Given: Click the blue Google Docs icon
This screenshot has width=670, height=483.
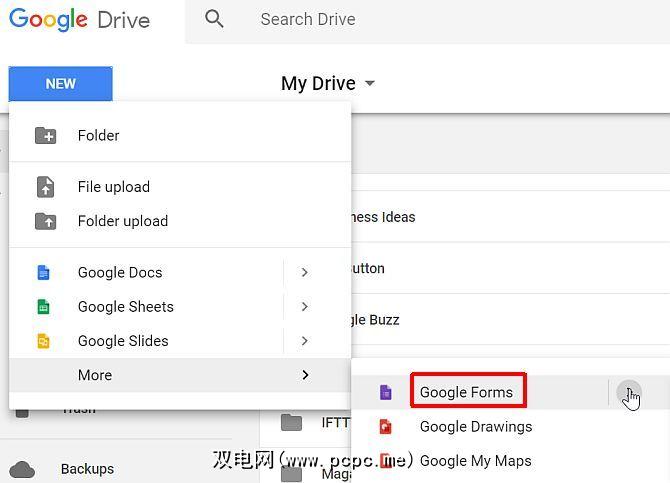Looking at the screenshot, I should 43,272.
